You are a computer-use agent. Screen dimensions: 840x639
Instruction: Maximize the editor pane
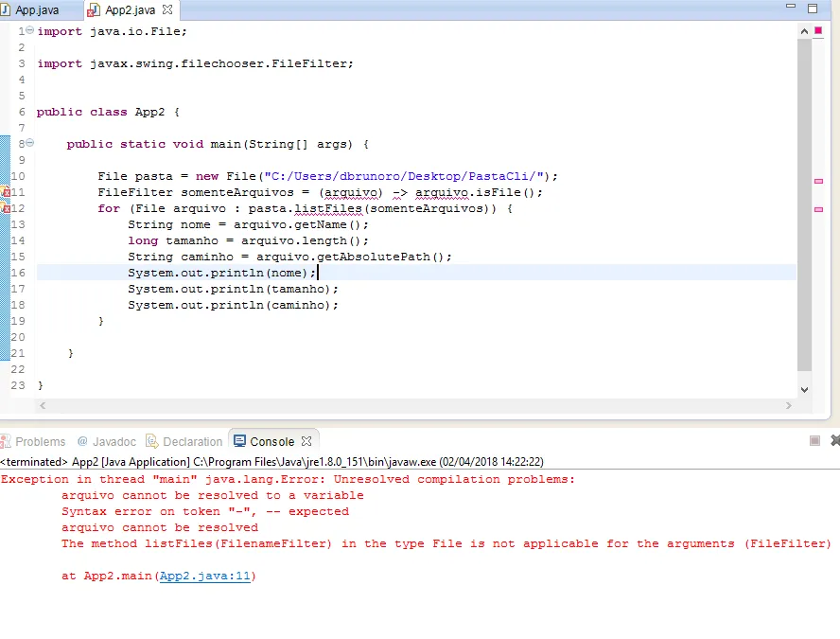coord(813,8)
